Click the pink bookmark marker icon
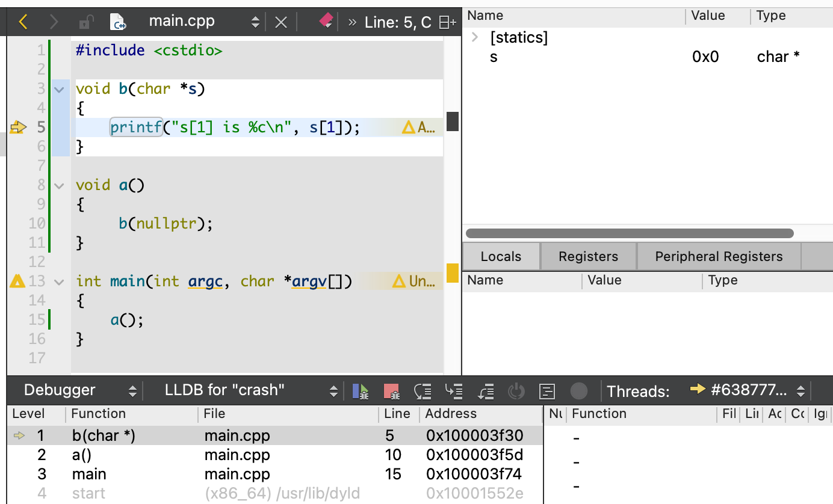 pos(326,22)
